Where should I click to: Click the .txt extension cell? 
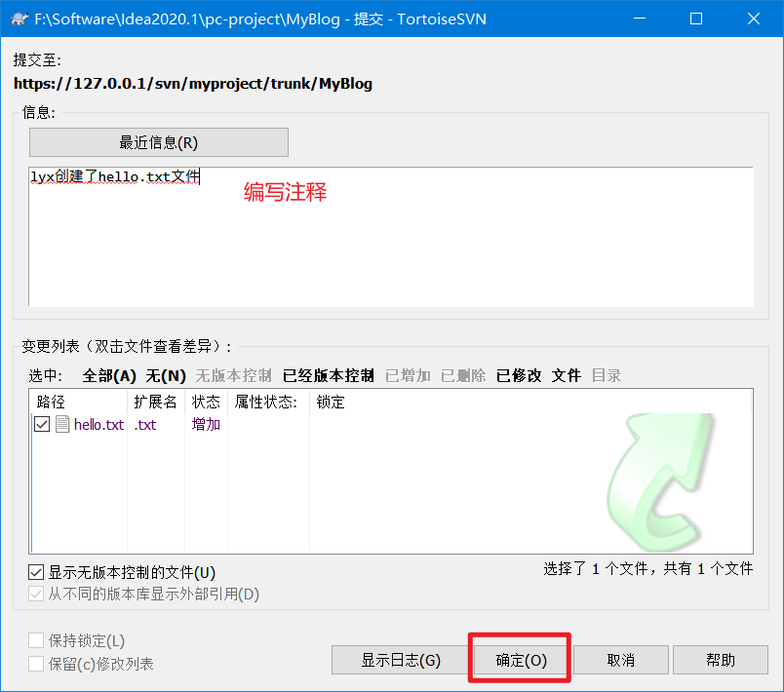145,425
